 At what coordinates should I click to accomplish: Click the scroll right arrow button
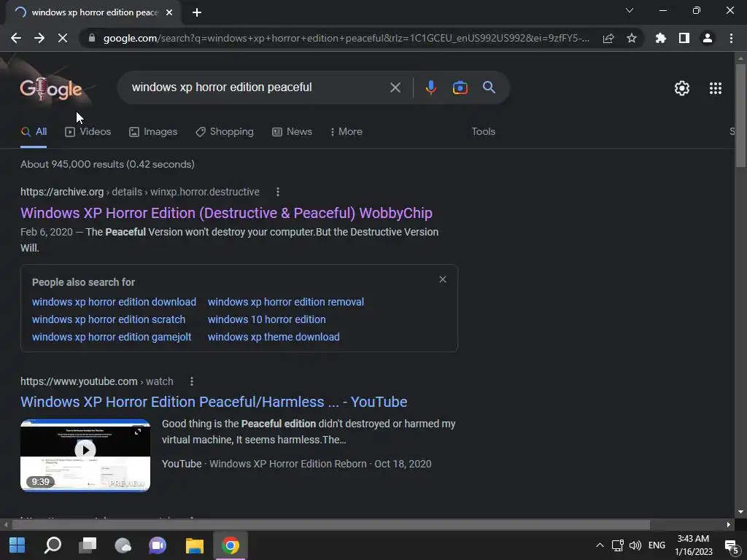pos(729,525)
